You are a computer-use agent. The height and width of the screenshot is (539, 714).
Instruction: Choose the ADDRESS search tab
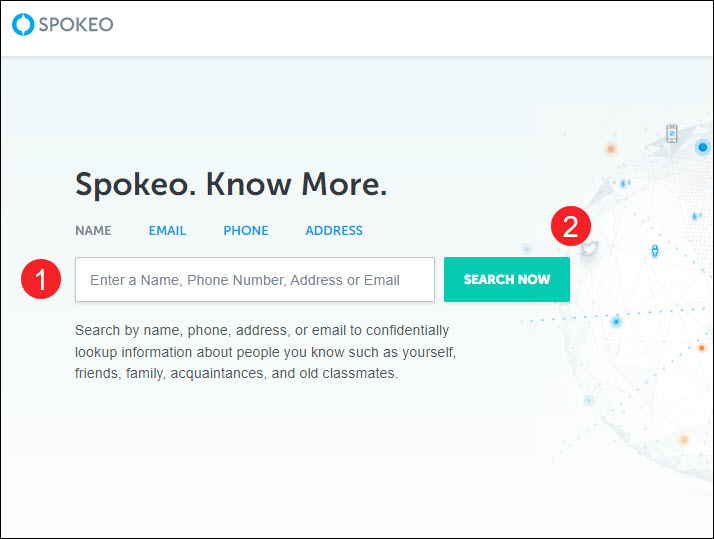(334, 230)
